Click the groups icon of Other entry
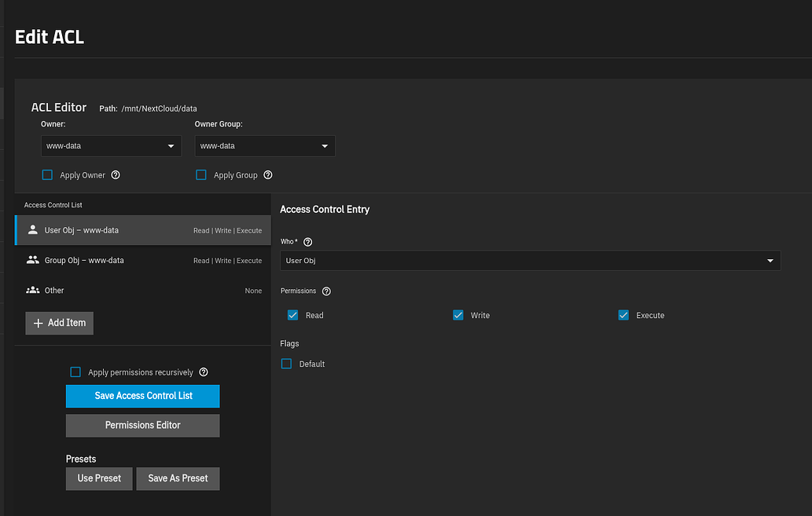This screenshot has width=812, height=516. point(33,290)
